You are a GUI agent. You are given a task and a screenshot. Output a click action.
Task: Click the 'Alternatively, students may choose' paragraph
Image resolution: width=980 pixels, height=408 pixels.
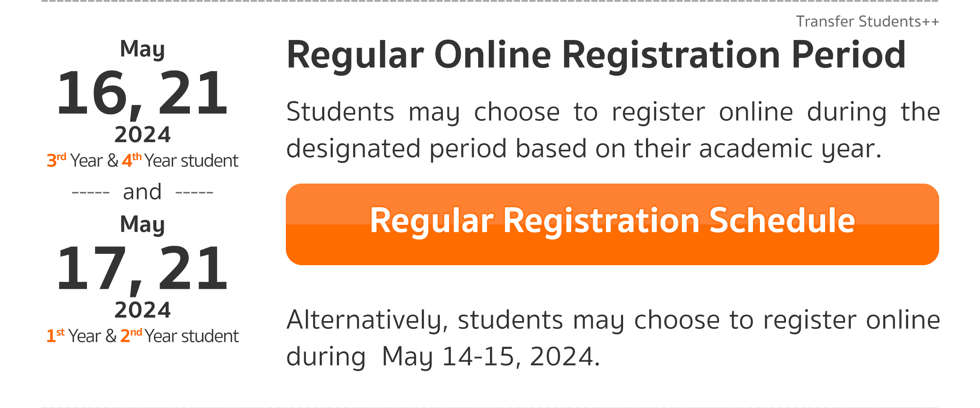click(x=612, y=339)
